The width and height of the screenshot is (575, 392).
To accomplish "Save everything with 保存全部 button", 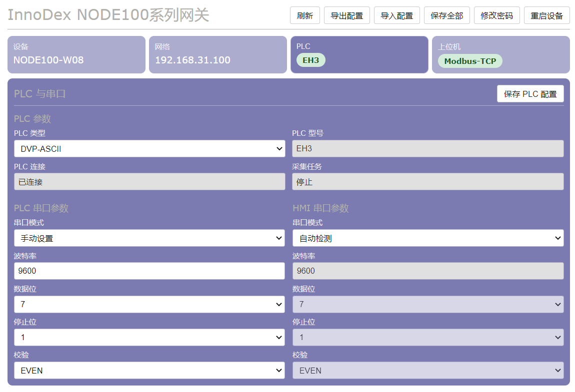I will point(446,15).
